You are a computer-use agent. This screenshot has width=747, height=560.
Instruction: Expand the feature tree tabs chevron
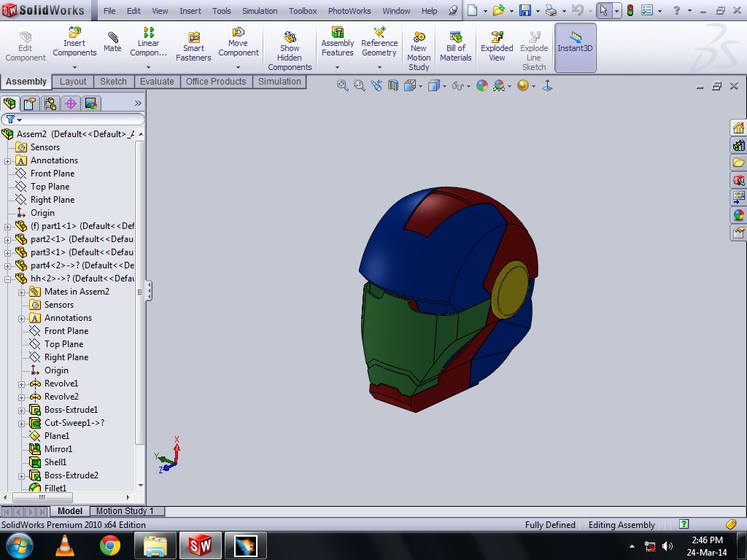(138, 104)
